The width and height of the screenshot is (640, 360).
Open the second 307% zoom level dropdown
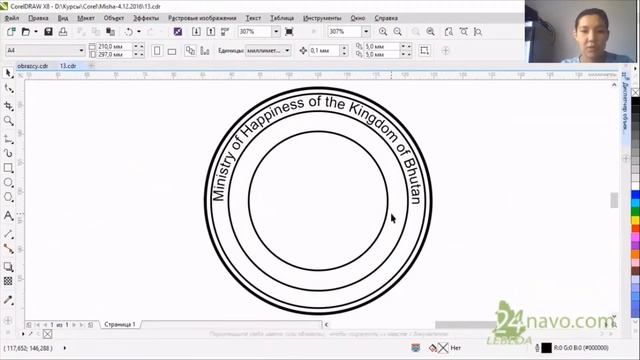[x=366, y=31]
